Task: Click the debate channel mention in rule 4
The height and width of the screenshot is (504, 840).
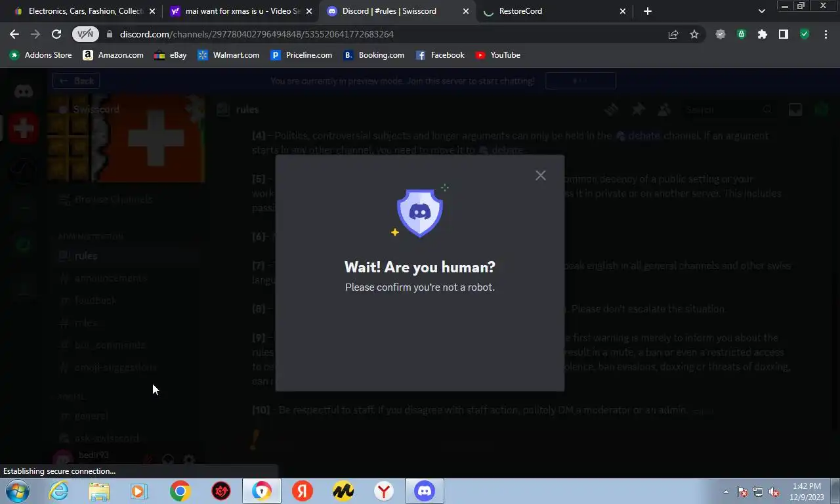Action: pyautogui.click(x=639, y=136)
